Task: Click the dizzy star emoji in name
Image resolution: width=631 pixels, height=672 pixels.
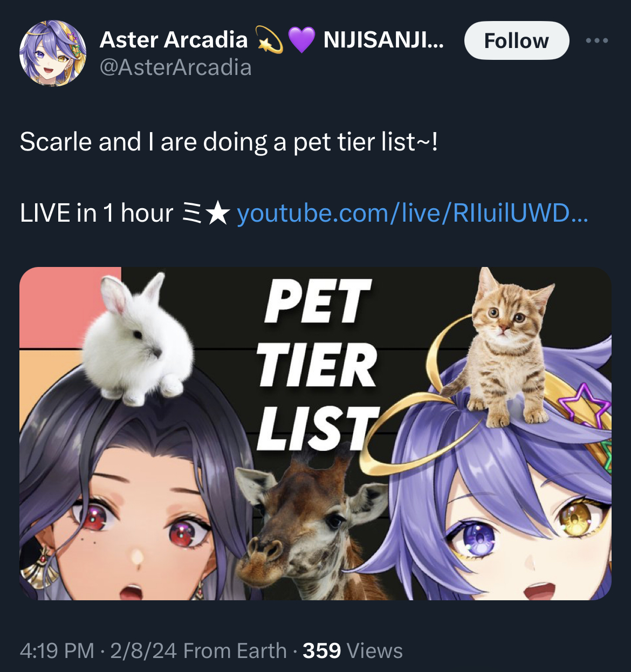Action: (x=268, y=40)
